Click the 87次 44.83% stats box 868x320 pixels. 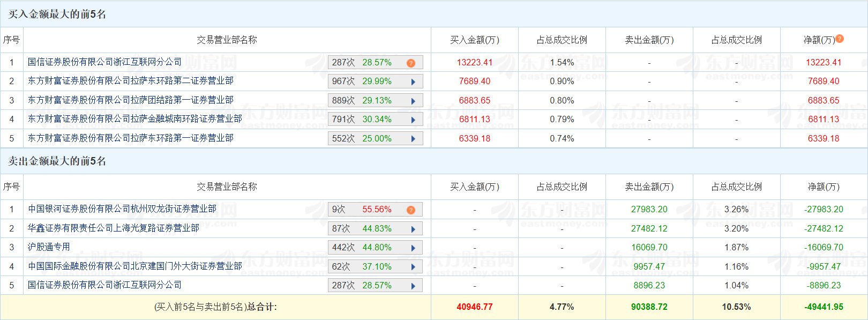(x=375, y=229)
